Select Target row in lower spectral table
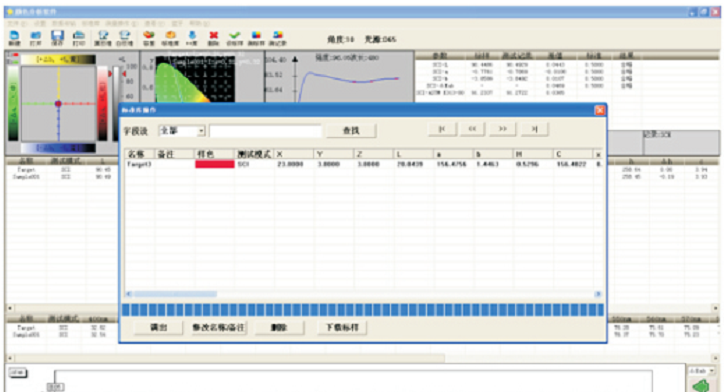This screenshot has width=724, height=392. click(61, 328)
